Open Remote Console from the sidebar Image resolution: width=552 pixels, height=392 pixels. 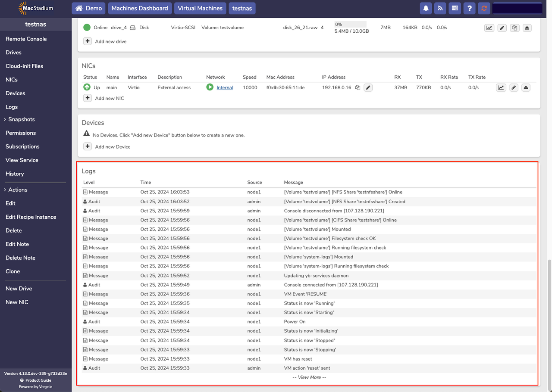tap(26, 39)
